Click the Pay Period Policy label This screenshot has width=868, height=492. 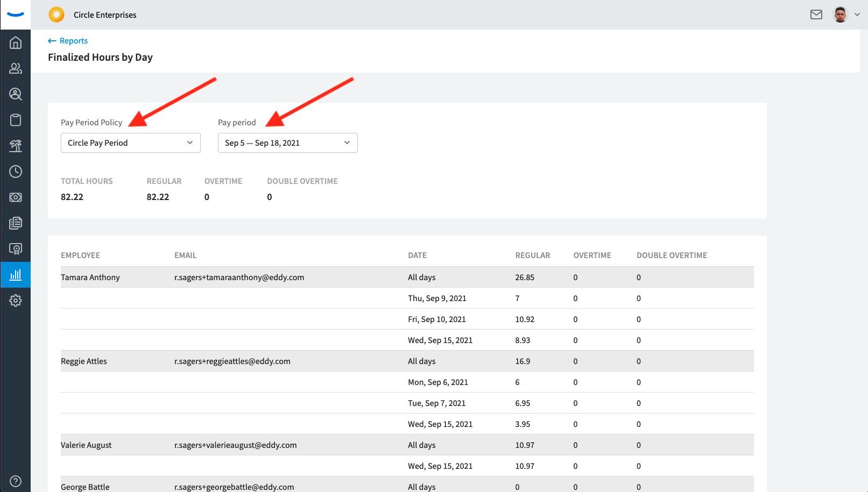[91, 123]
